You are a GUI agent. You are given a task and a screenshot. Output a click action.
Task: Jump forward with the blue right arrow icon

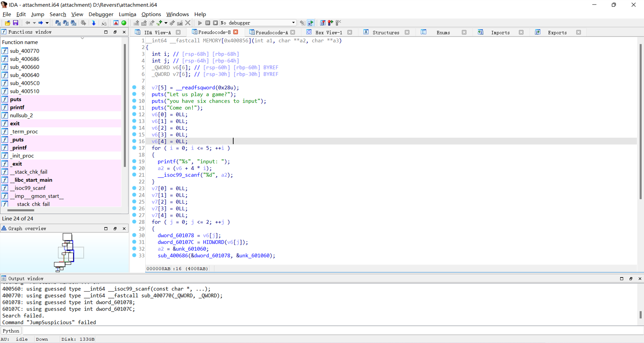pos(41,23)
